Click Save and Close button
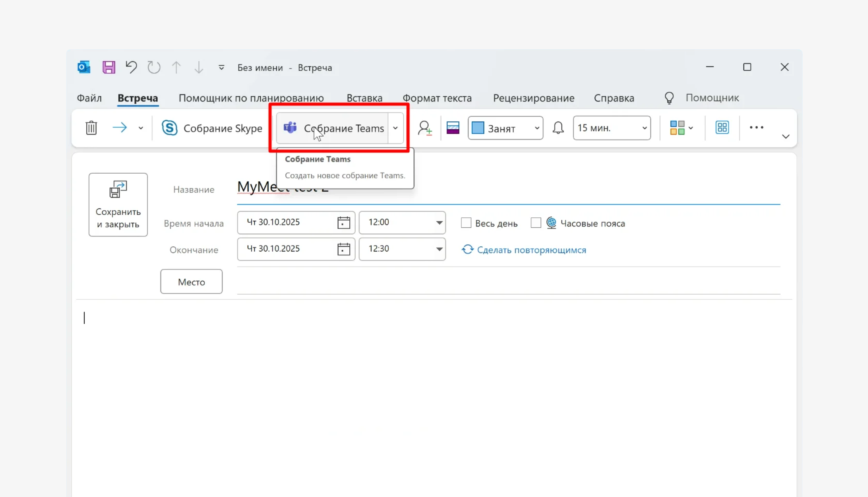Image resolution: width=868 pixels, height=497 pixels. 118,204
